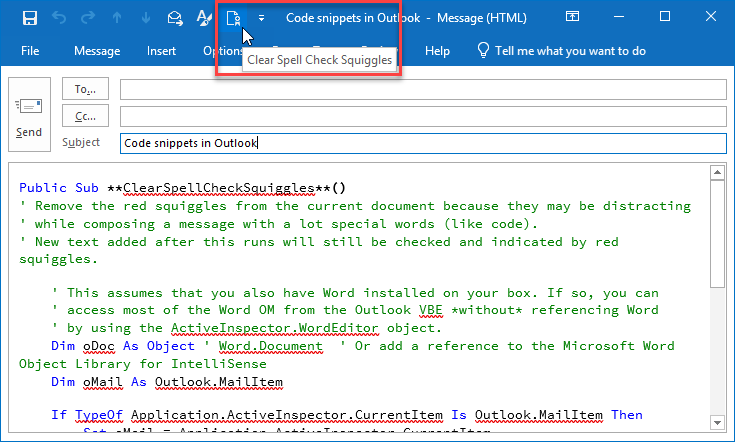Open Ribbon Display Options
The width and height of the screenshot is (735, 442).
572,17
